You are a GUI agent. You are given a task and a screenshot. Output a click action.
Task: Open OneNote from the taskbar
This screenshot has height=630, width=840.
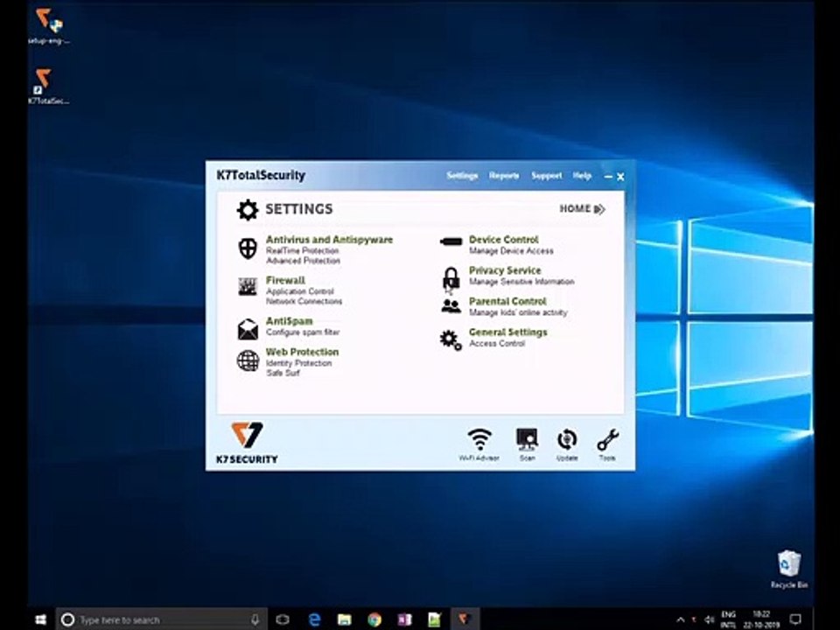click(x=404, y=619)
